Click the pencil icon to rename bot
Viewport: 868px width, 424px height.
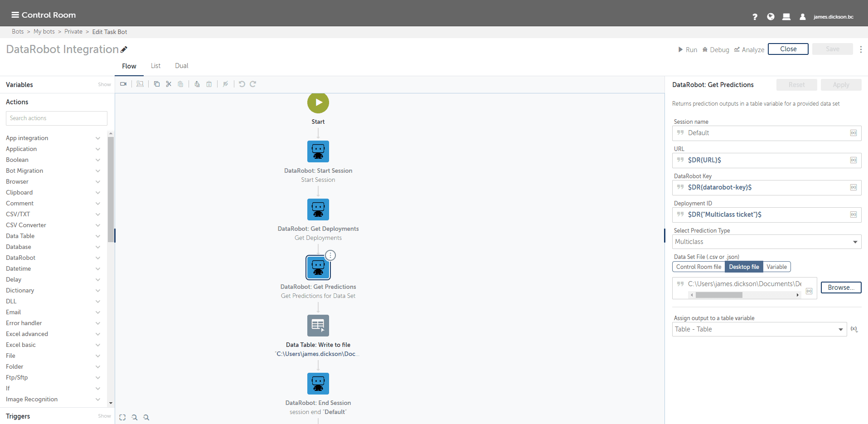pyautogui.click(x=124, y=49)
